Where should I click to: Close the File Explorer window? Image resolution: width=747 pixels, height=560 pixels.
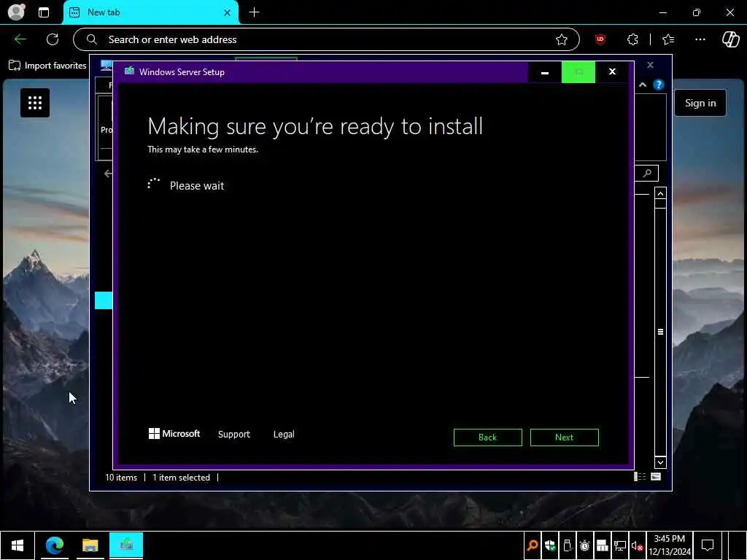[x=650, y=65]
